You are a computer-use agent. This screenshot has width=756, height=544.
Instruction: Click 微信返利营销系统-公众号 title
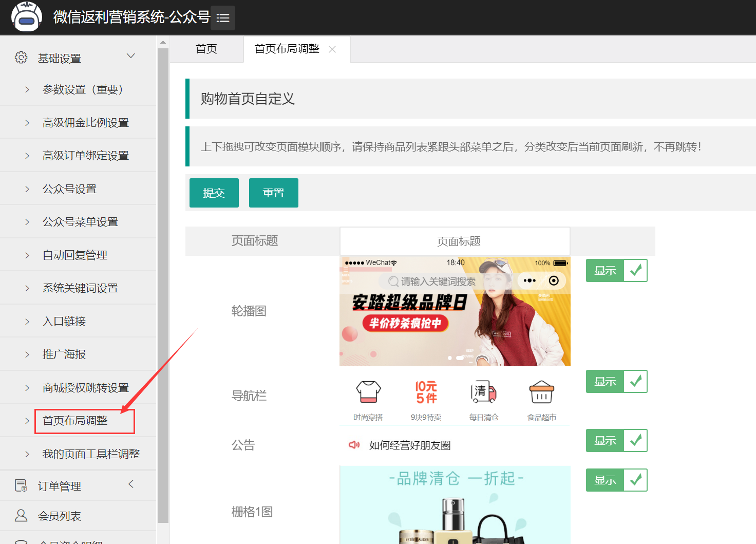click(x=132, y=17)
